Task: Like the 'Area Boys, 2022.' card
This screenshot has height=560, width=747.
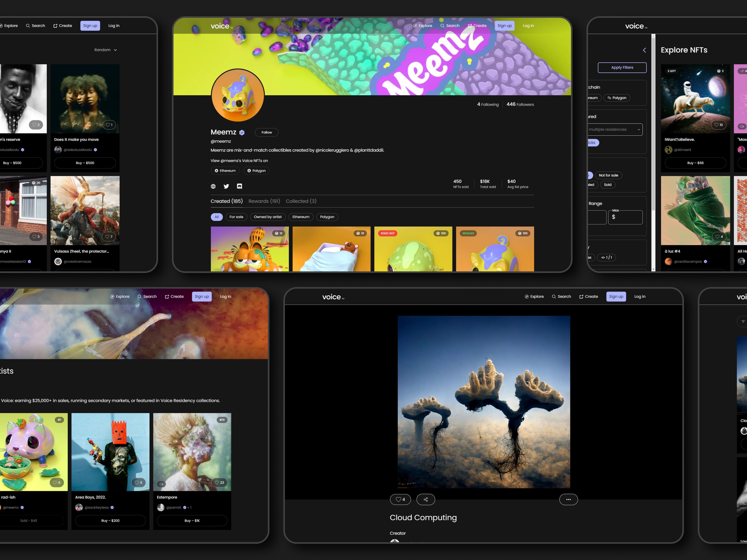Action: coord(139,483)
